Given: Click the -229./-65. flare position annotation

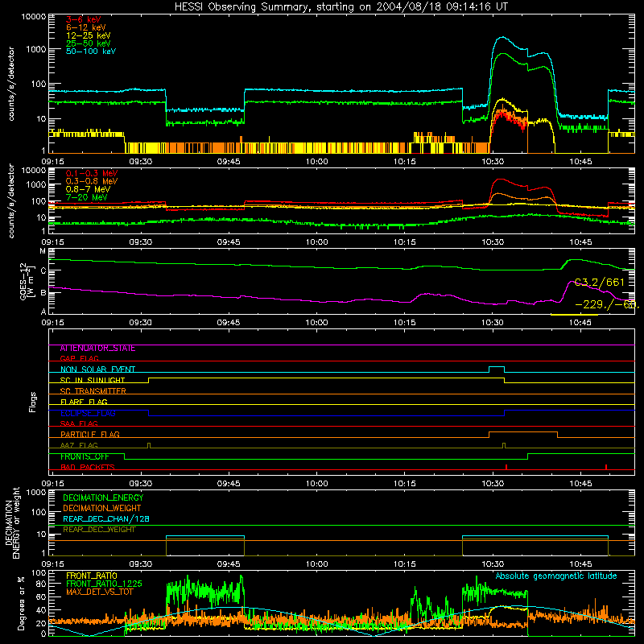Looking at the screenshot, I should pos(607,305).
